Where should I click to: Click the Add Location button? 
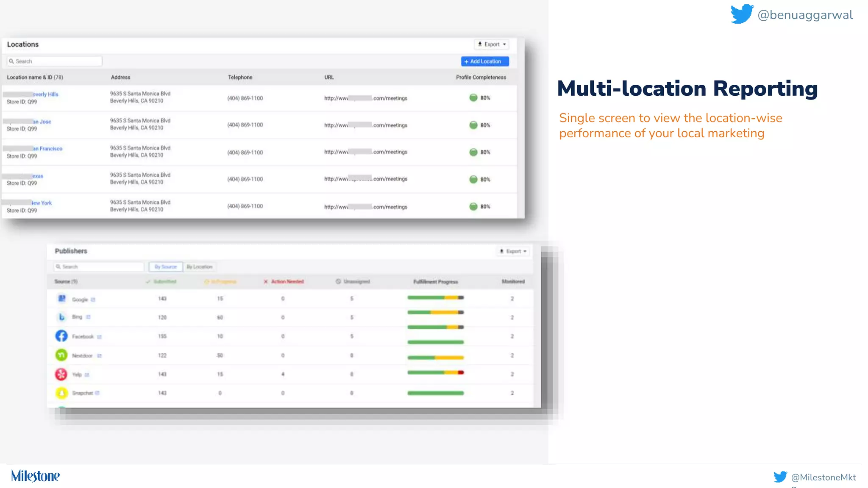click(x=485, y=61)
